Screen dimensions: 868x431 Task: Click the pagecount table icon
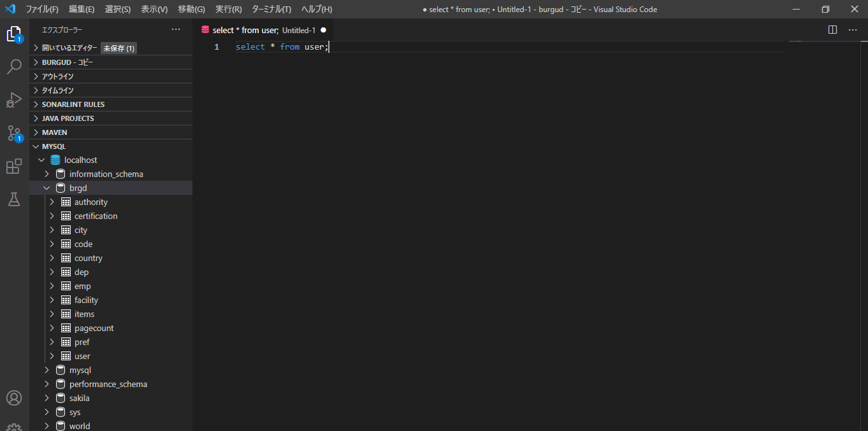coord(66,328)
